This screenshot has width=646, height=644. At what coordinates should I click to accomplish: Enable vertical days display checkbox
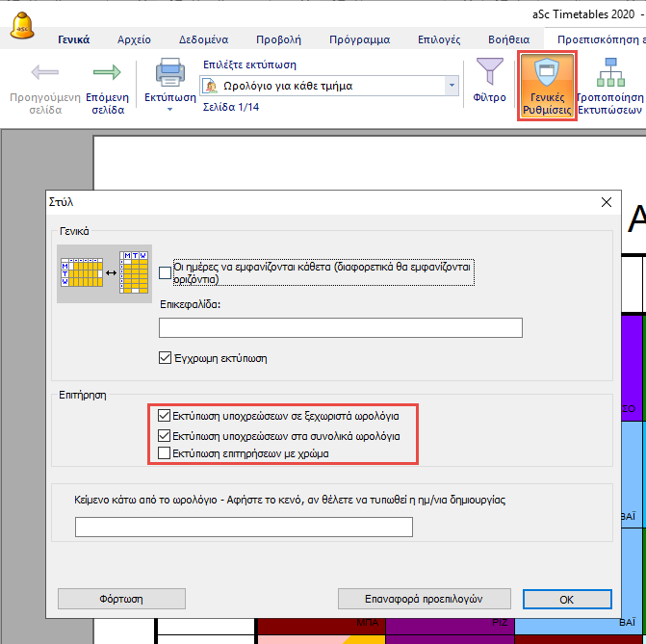pos(166,272)
